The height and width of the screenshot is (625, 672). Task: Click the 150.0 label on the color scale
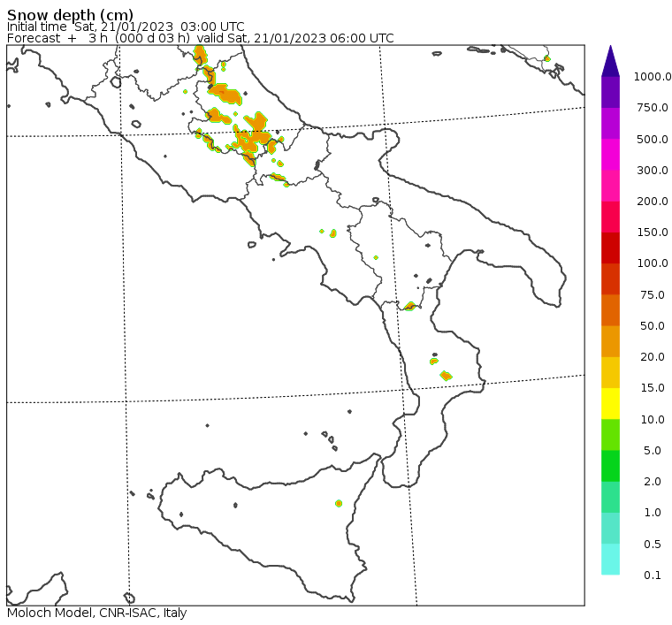click(x=653, y=232)
